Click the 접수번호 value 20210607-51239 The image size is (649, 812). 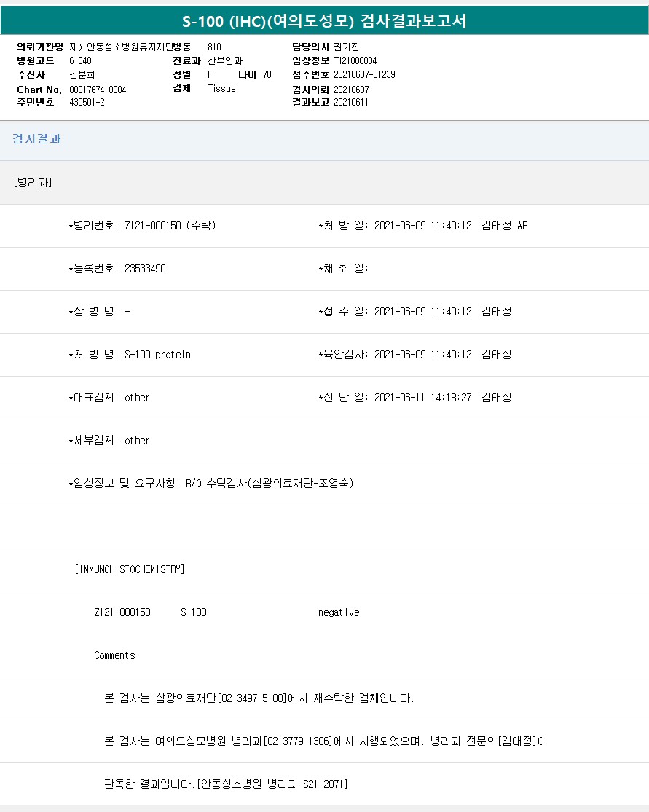(364, 74)
